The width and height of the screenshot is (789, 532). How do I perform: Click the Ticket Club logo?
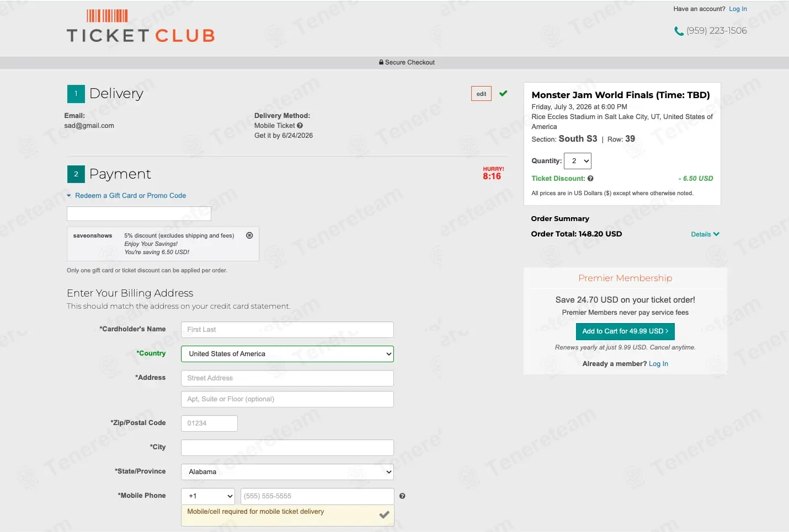coord(141,26)
